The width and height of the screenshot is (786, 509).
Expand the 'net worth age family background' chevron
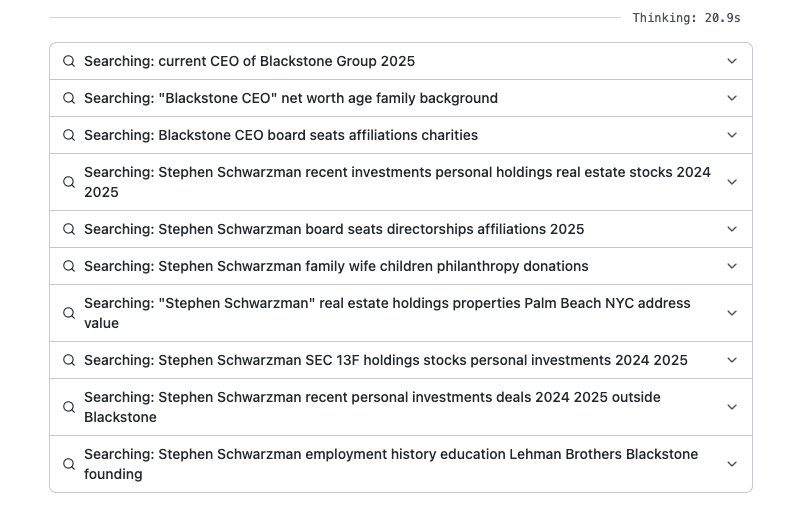(x=732, y=98)
